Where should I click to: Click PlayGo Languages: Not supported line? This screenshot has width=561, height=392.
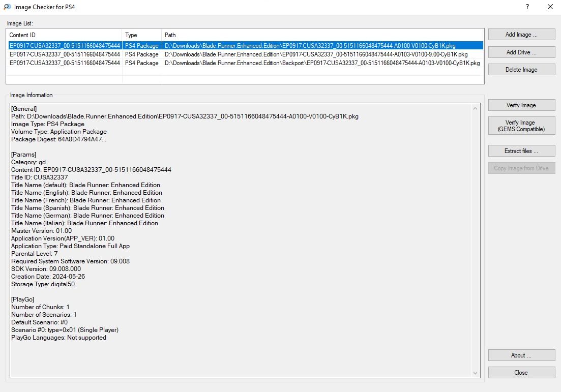pos(58,338)
